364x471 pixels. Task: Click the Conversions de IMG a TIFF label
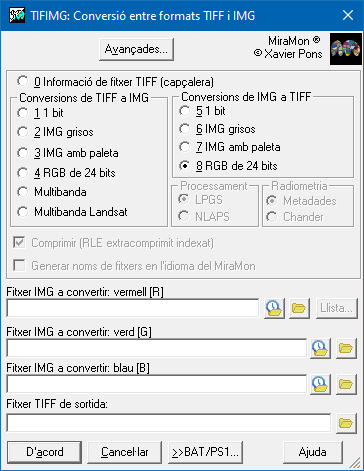point(246,97)
